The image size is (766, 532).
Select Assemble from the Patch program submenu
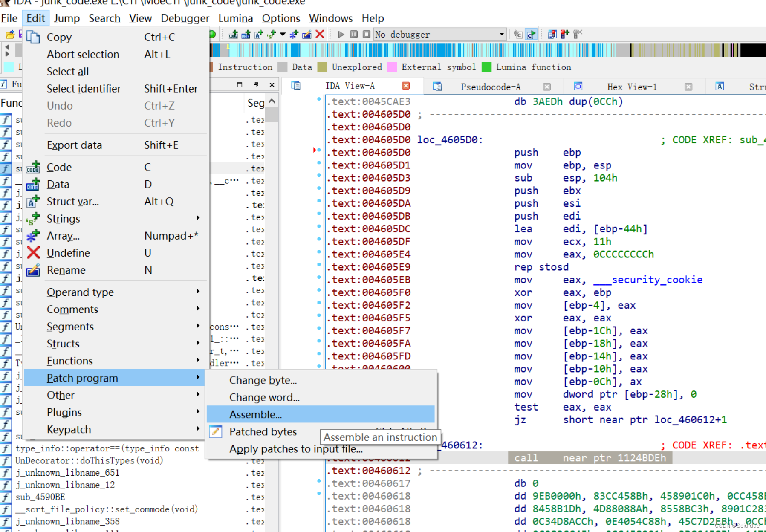pos(255,414)
